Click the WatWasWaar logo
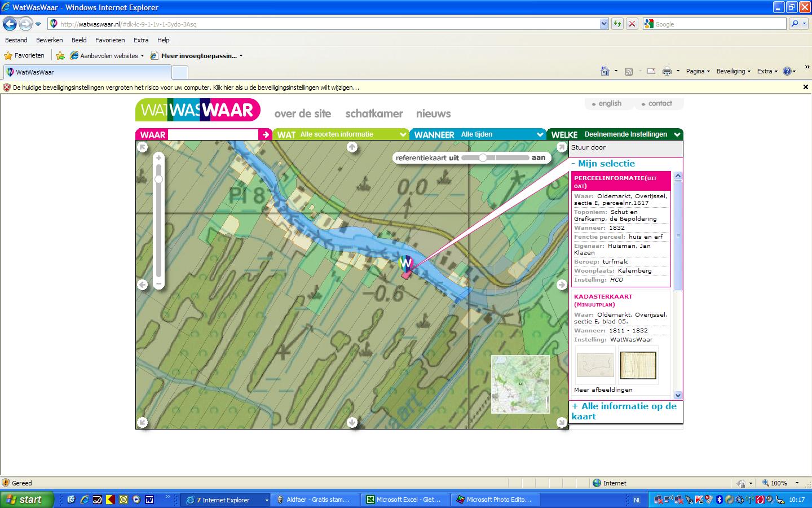Screen dimensions: 812x508 pyautogui.click(x=198, y=110)
